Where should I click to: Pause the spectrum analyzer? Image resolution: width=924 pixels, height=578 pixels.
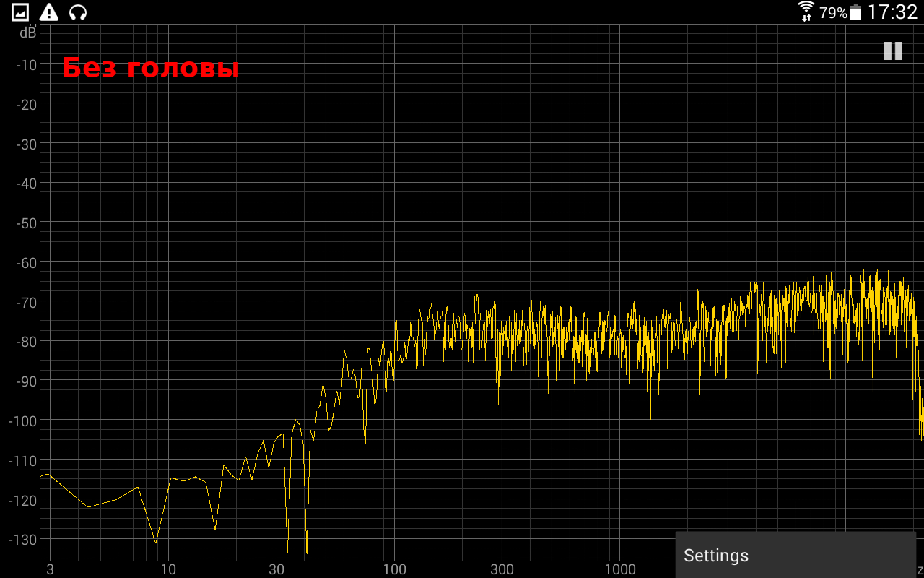893,51
